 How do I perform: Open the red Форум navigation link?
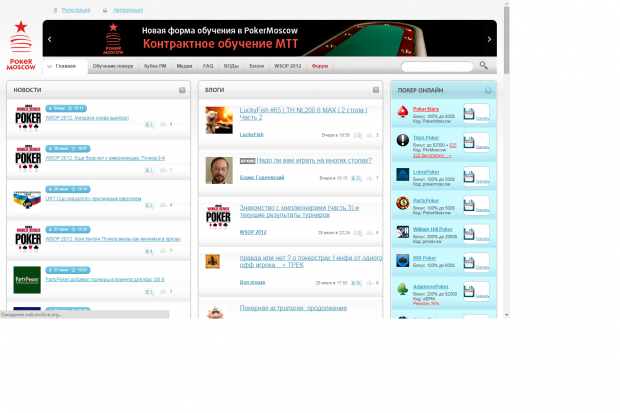coord(320,66)
